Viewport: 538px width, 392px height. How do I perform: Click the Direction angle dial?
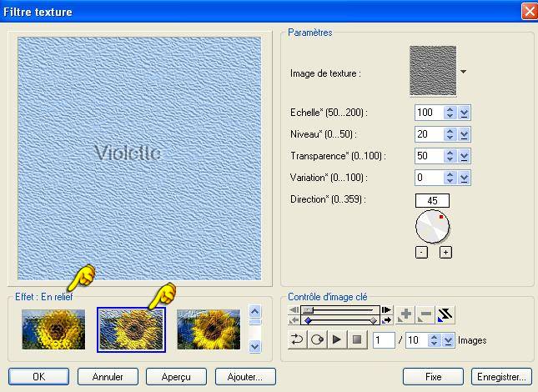432,226
